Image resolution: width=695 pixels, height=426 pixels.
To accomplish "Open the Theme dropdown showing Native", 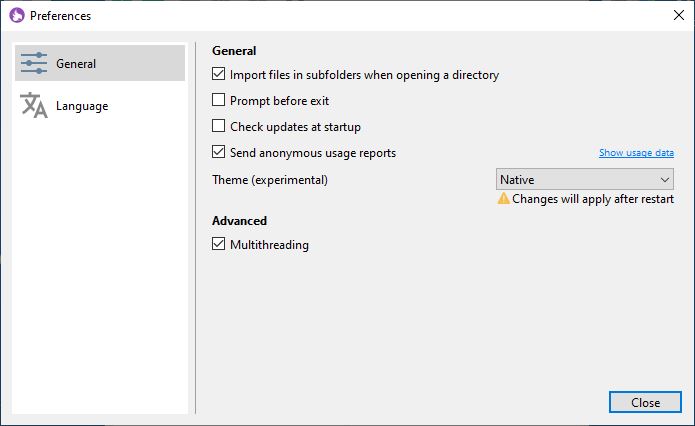I will [585, 179].
